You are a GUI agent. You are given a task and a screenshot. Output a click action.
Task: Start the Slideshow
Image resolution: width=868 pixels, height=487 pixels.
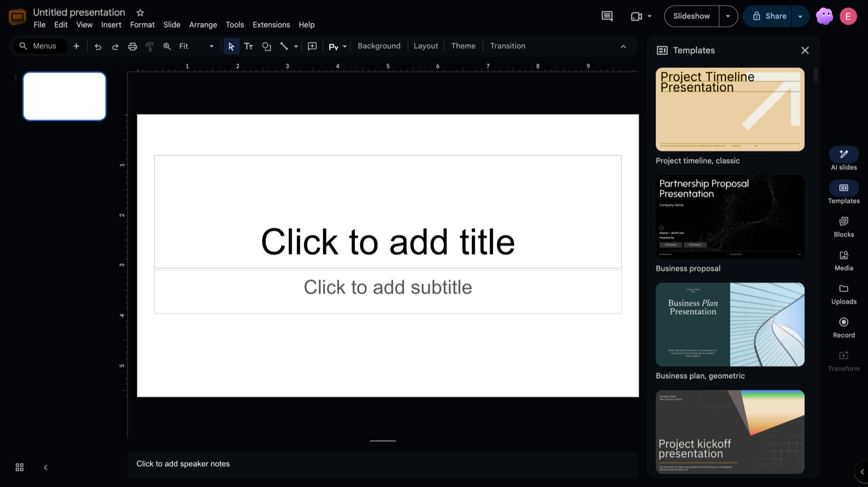coord(692,16)
